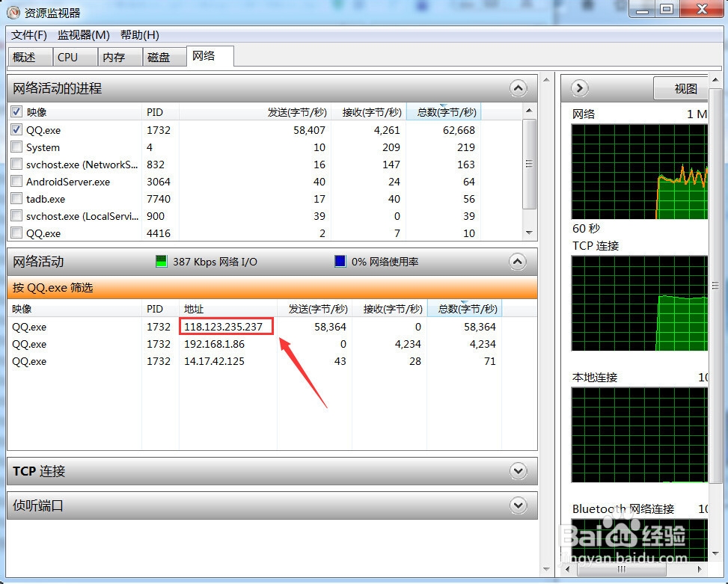Click the main pane scroll-up arrow
The width and height of the screenshot is (728, 584).
tap(546, 80)
